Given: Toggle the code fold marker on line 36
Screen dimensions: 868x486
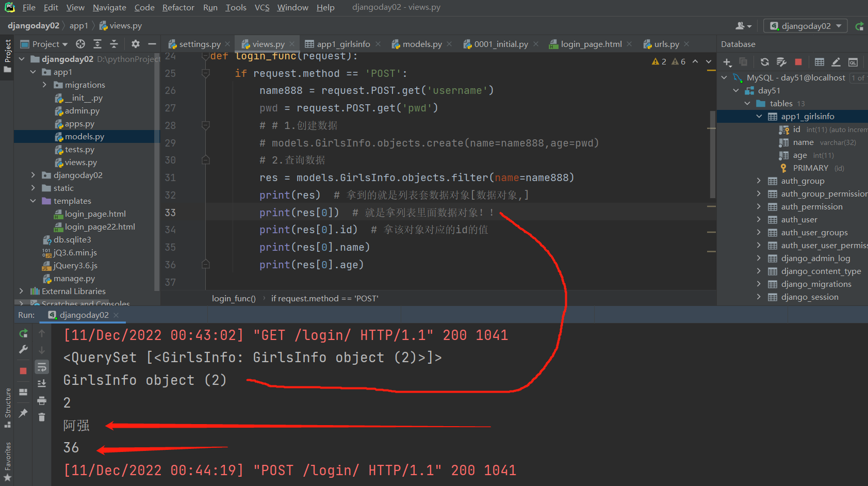Looking at the screenshot, I should (x=205, y=265).
